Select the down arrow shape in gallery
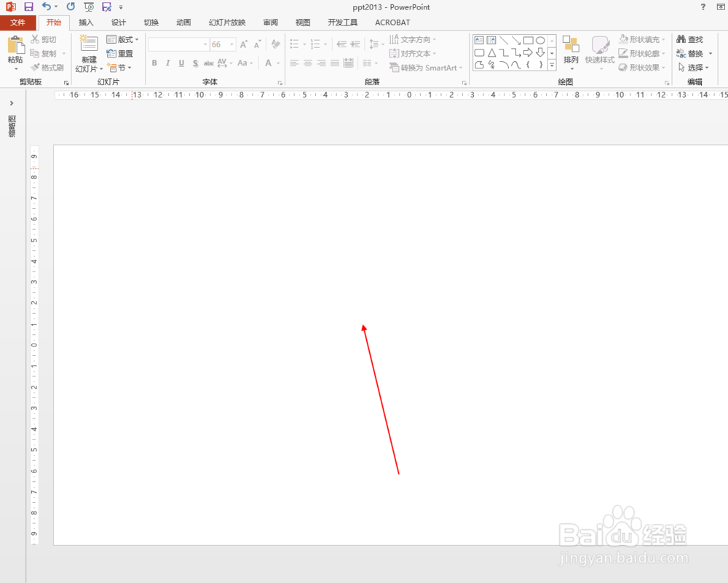Image resolution: width=728 pixels, height=583 pixels. pyautogui.click(x=540, y=52)
